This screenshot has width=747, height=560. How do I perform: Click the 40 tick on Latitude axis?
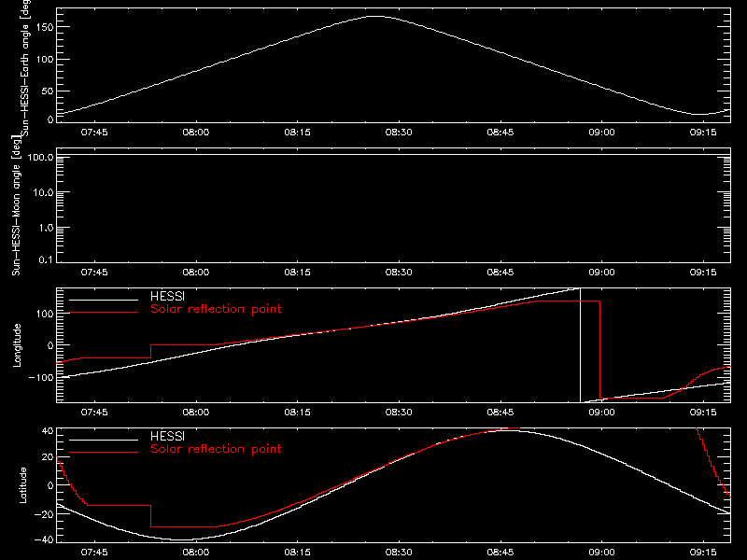pos(48,431)
